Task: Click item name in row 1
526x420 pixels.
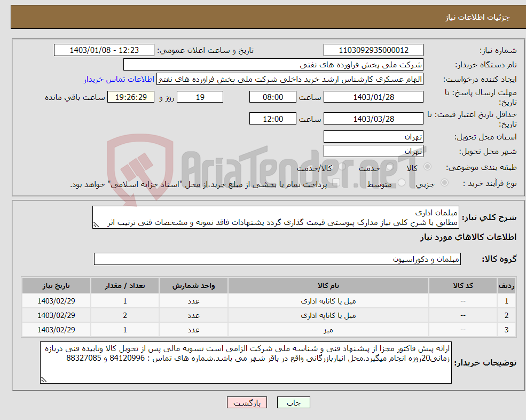Action: [x=328, y=301]
